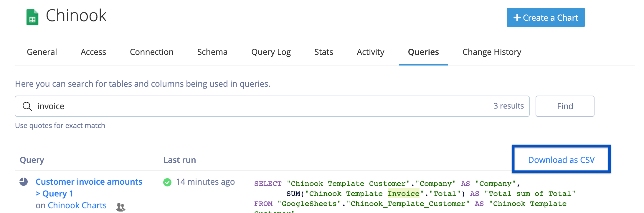This screenshot has width=644, height=213.
Task: Click the Find button
Action: 565,106
